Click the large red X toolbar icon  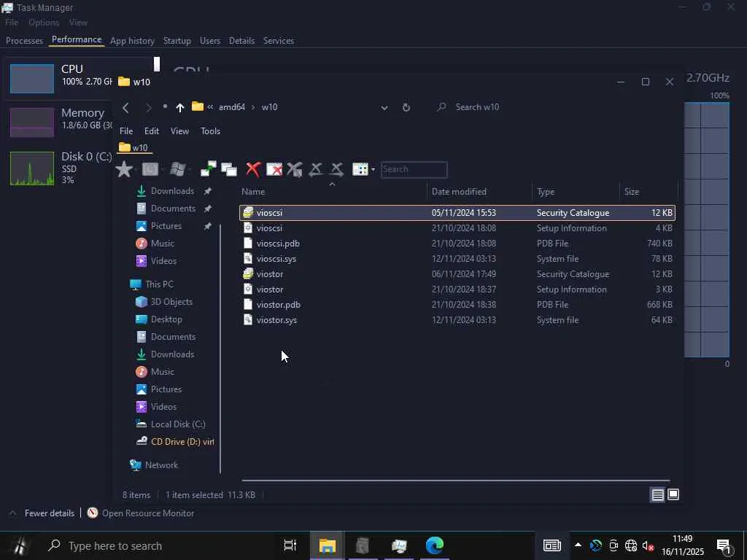(x=253, y=169)
